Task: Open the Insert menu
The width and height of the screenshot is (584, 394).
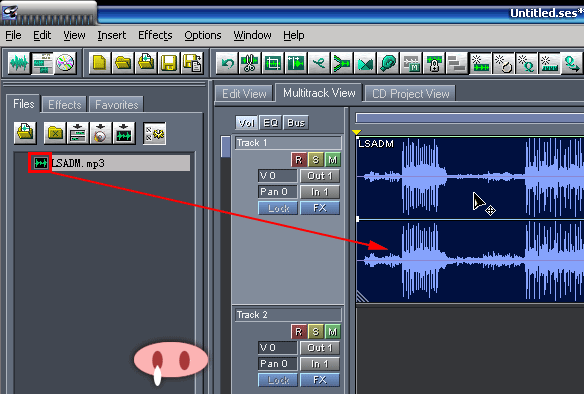Action: 111,35
